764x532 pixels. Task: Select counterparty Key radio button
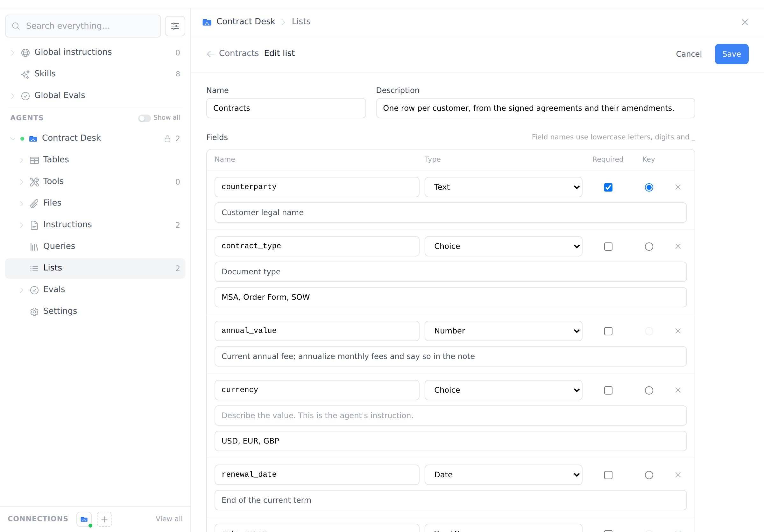pos(649,187)
